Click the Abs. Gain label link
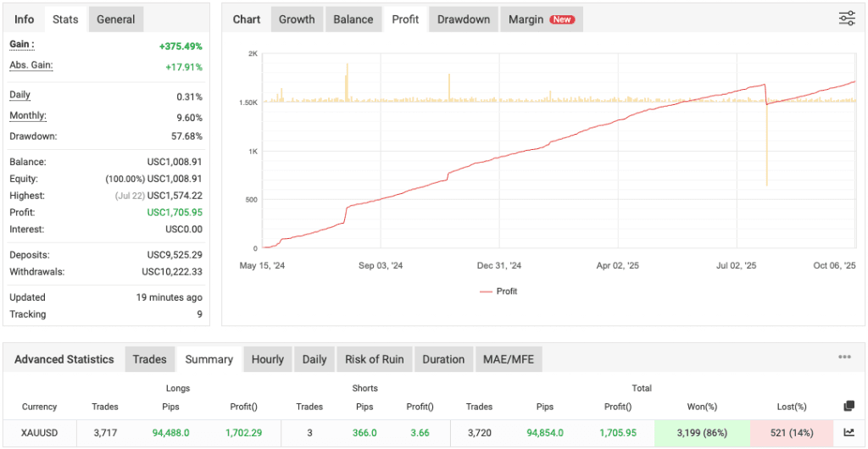The height and width of the screenshot is (449, 868). point(30,66)
